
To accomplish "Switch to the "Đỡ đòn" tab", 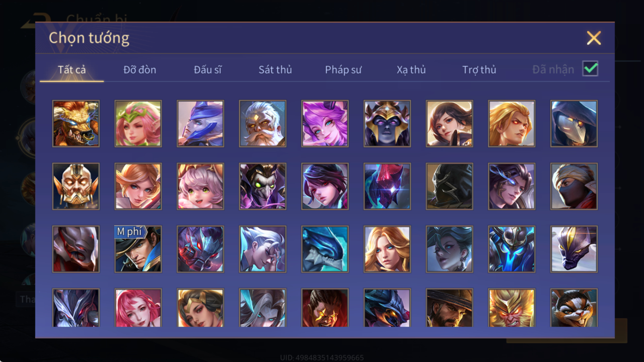I will [140, 70].
